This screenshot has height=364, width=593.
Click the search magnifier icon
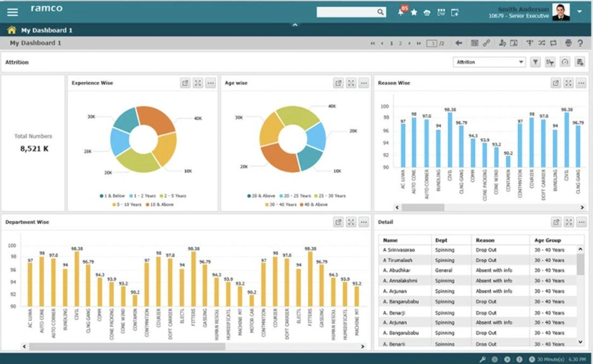coord(380,12)
